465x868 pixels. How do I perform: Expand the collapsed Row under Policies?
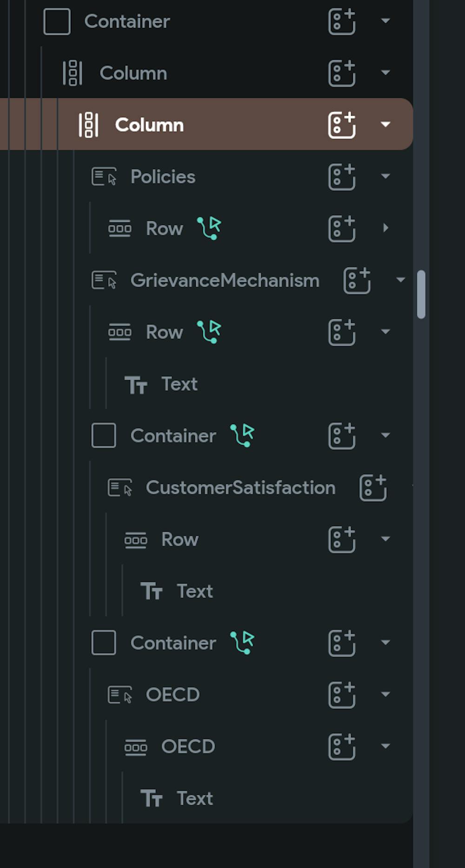tap(385, 228)
